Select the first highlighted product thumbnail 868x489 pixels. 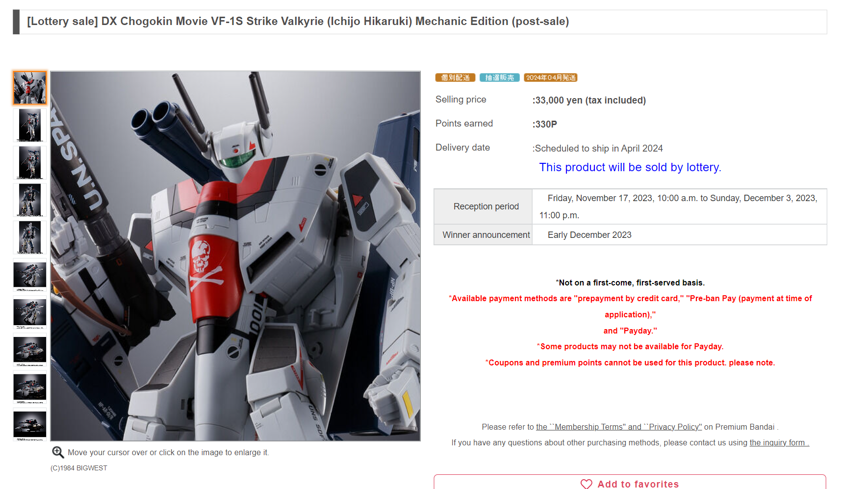coord(30,88)
